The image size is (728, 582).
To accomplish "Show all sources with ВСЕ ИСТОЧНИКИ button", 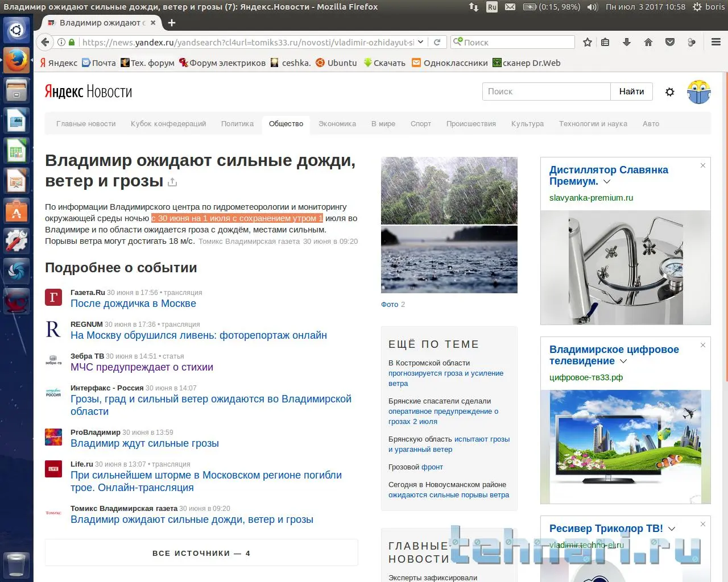I will click(201, 553).
